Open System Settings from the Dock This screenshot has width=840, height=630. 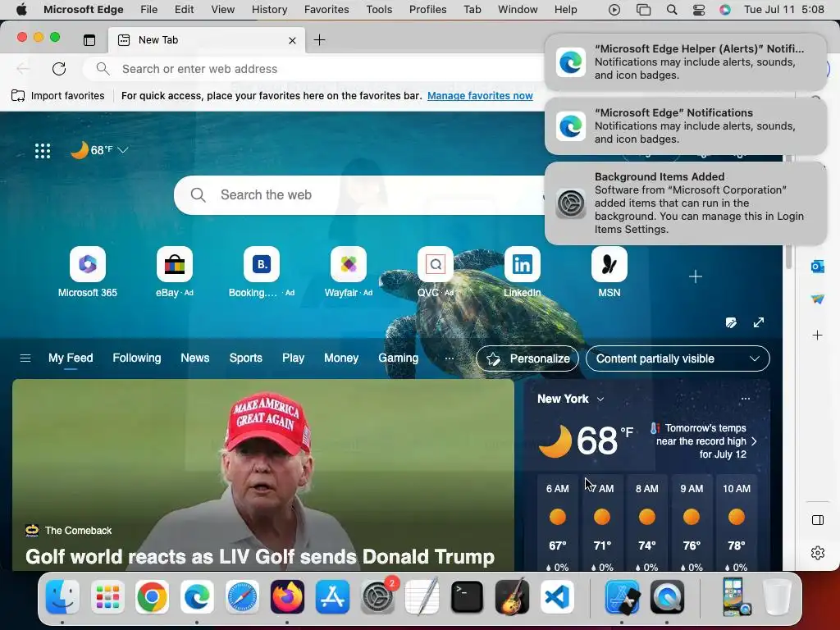[x=377, y=597]
